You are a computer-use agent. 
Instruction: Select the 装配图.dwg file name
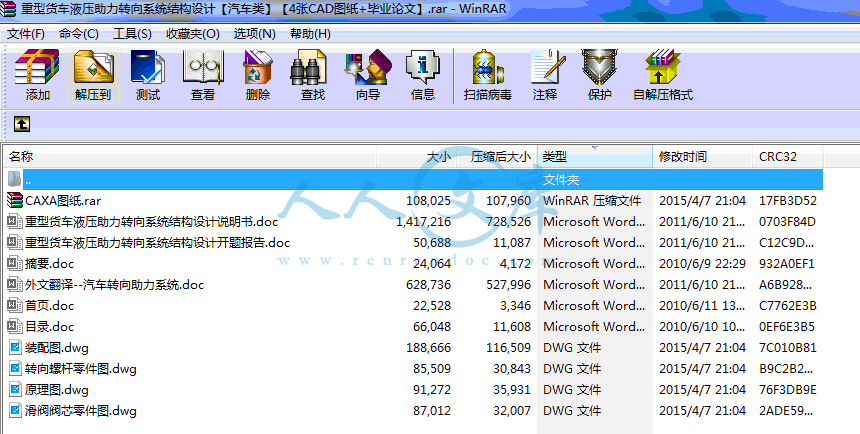pyautogui.click(x=56, y=348)
